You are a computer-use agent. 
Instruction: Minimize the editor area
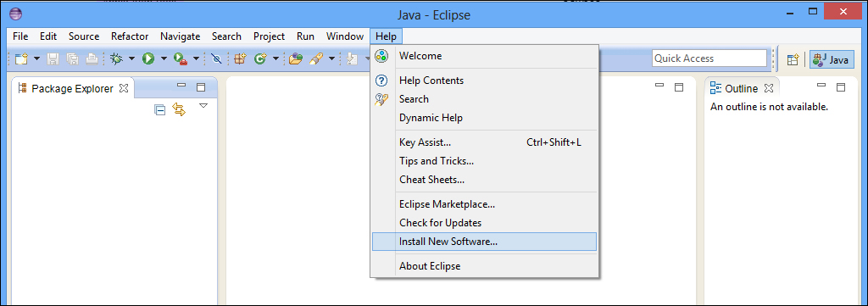click(659, 86)
